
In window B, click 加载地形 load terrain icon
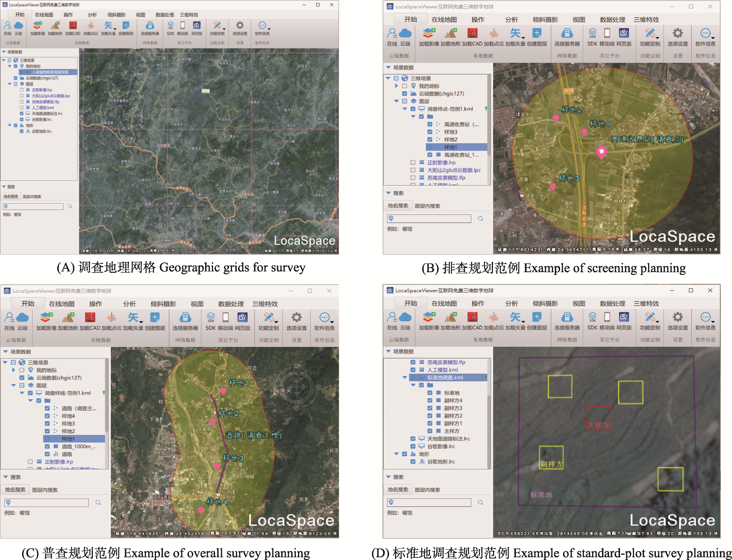[x=450, y=33]
